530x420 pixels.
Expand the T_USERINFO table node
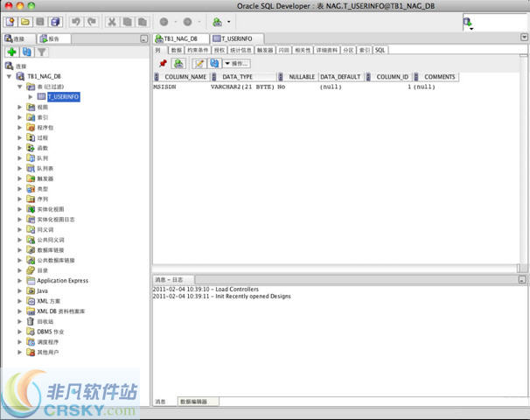coord(31,97)
